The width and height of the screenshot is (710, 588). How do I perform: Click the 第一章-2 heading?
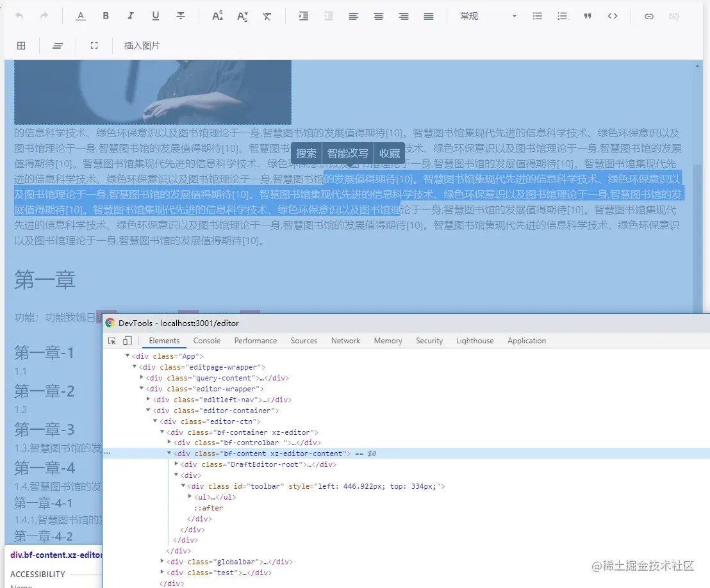pos(44,391)
